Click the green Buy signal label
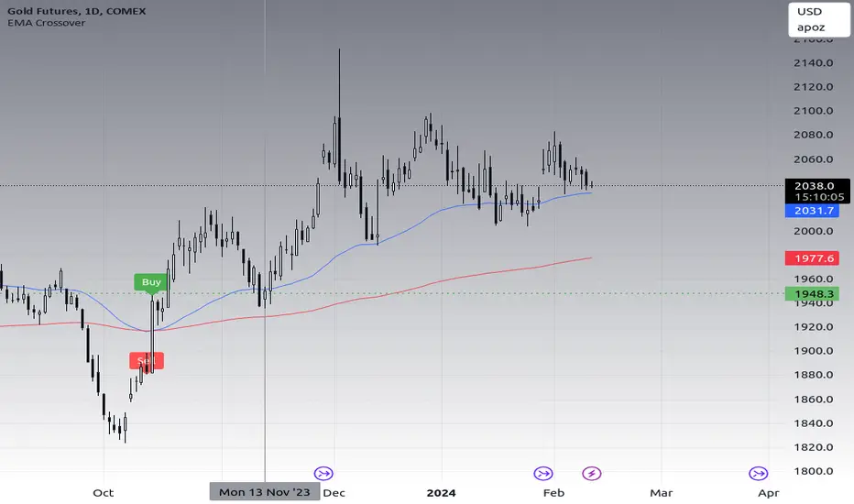This screenshot has height=504, width=854. coord(151,282)
